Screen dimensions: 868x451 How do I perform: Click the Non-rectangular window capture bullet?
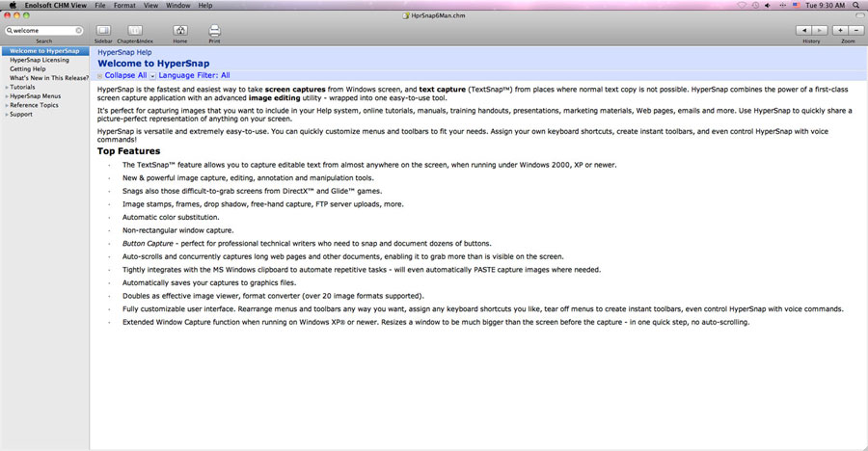click(x=177, y=230)
